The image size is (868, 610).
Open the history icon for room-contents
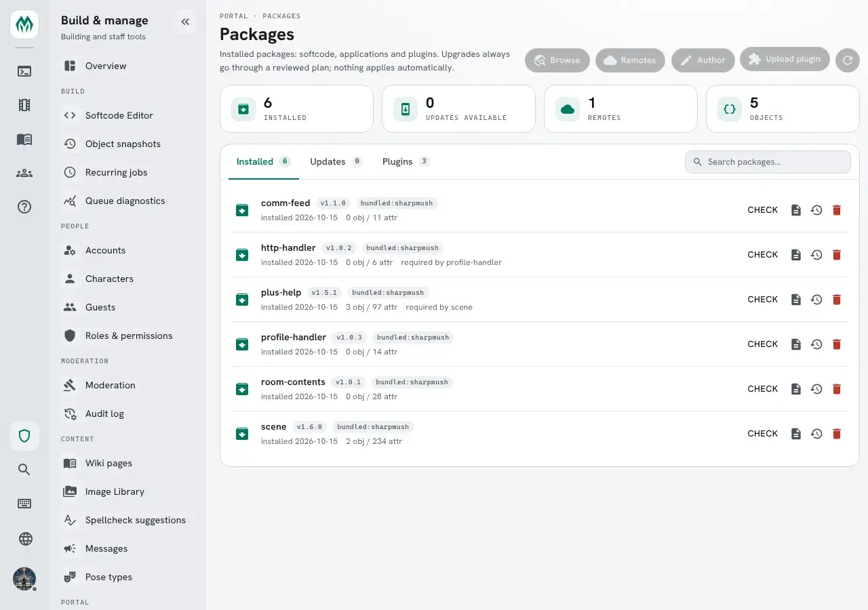(816, 389)
